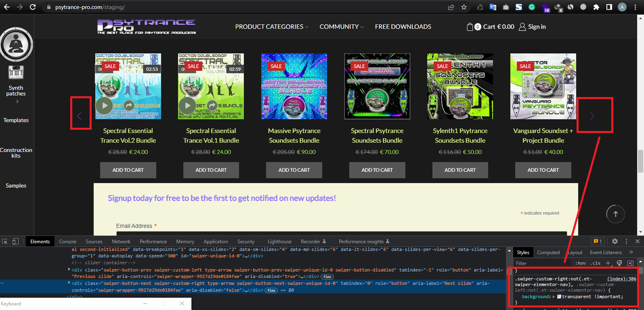Expand PRODUCT CATEGORIES dropdown
This screenshot has width=644, height=310.
click(272, 27)
